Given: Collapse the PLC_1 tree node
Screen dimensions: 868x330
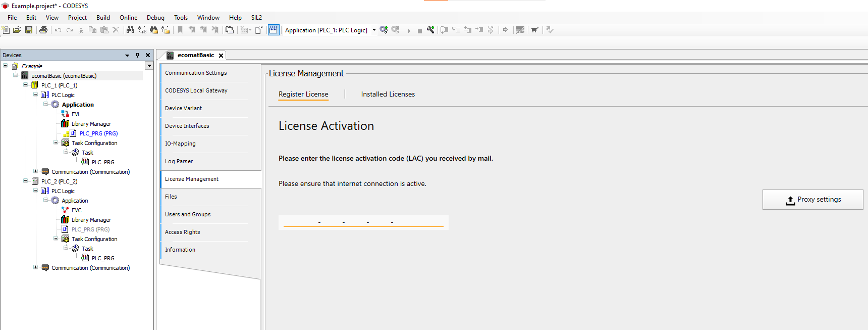Looking at the screenshot, I should tap(25, 85).
